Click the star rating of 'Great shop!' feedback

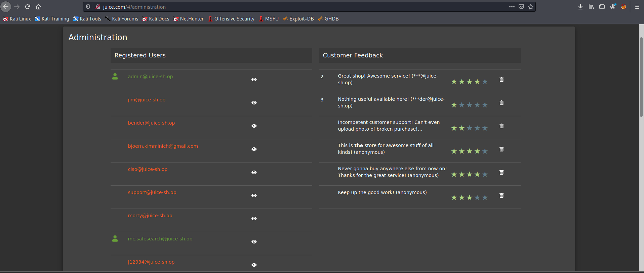click(469, 82)
